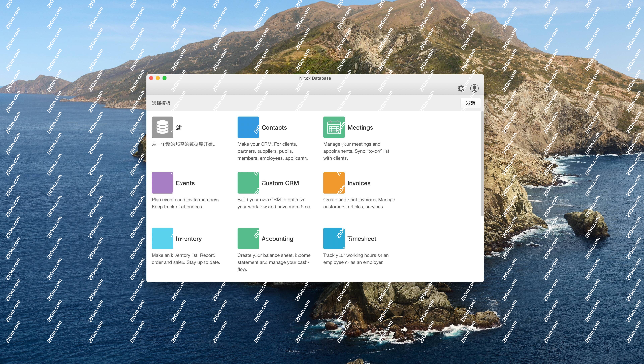Image resolution: width=644 pixels, height=364 pixels.
Task: Choose the blue Contacts template icon
Action: 248,127
